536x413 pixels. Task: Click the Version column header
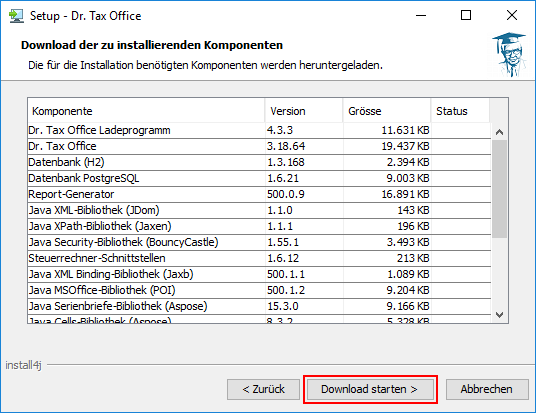[304, 111]
